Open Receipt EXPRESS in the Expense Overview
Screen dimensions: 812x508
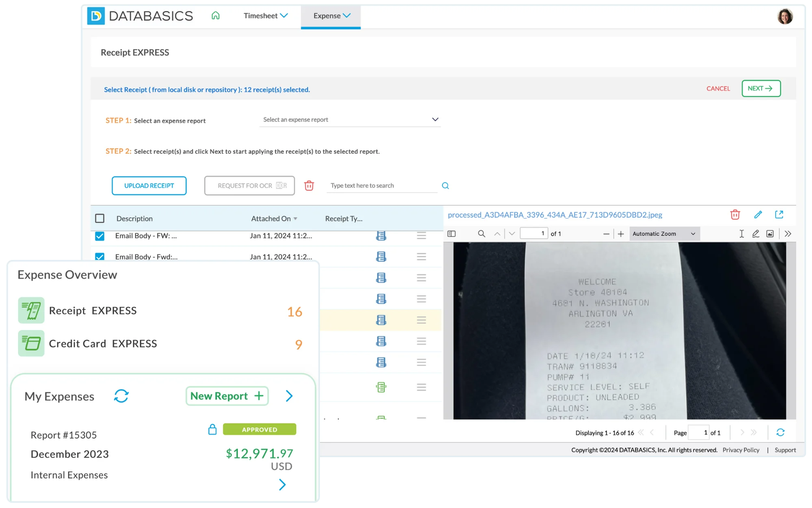click(93, 310)
